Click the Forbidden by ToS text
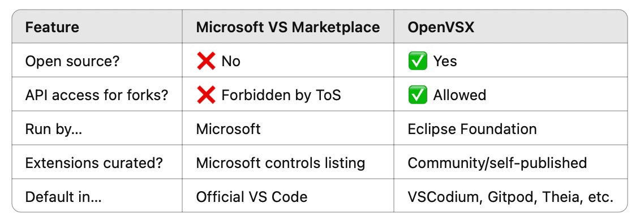Image resolution: width=644 pixels, height=224 pixels. click(281, 95)
